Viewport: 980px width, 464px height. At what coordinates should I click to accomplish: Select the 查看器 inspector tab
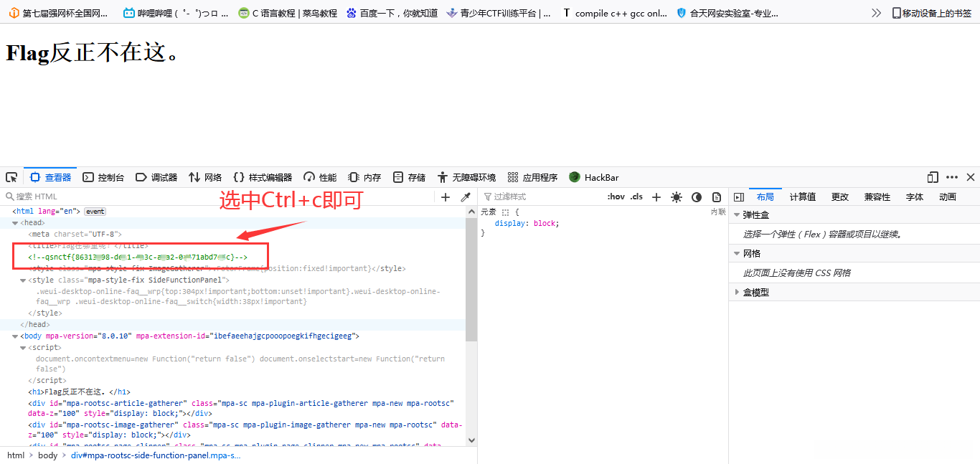[50, 177]
